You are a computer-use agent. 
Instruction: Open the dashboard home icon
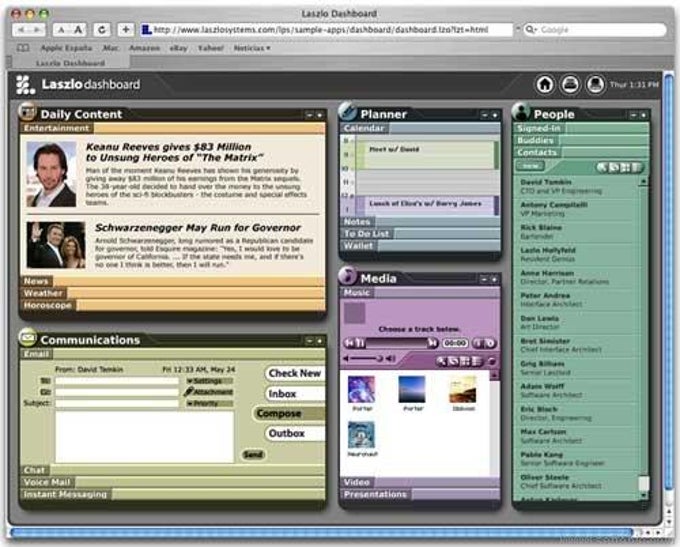pyautogui.click(x=545, y=84)
